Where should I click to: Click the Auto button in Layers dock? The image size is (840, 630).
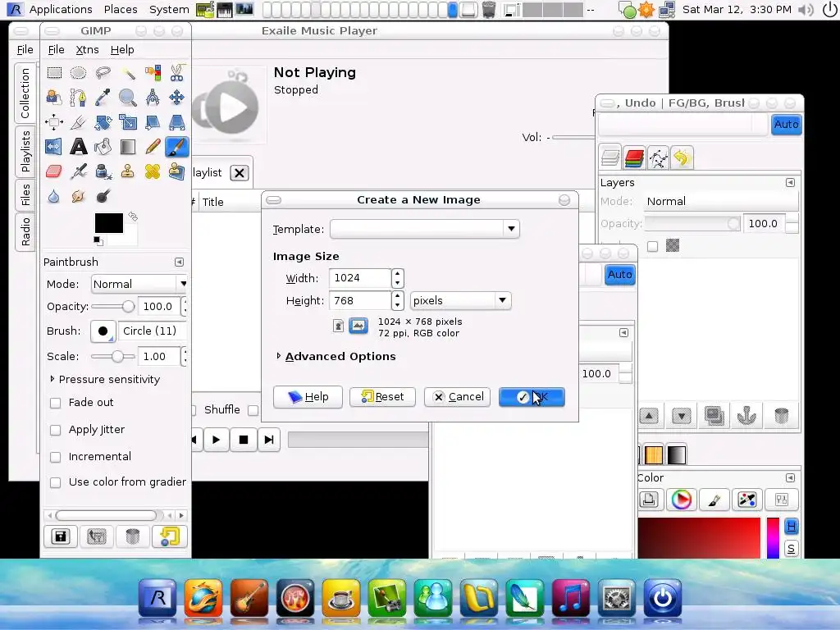[786, 125]
